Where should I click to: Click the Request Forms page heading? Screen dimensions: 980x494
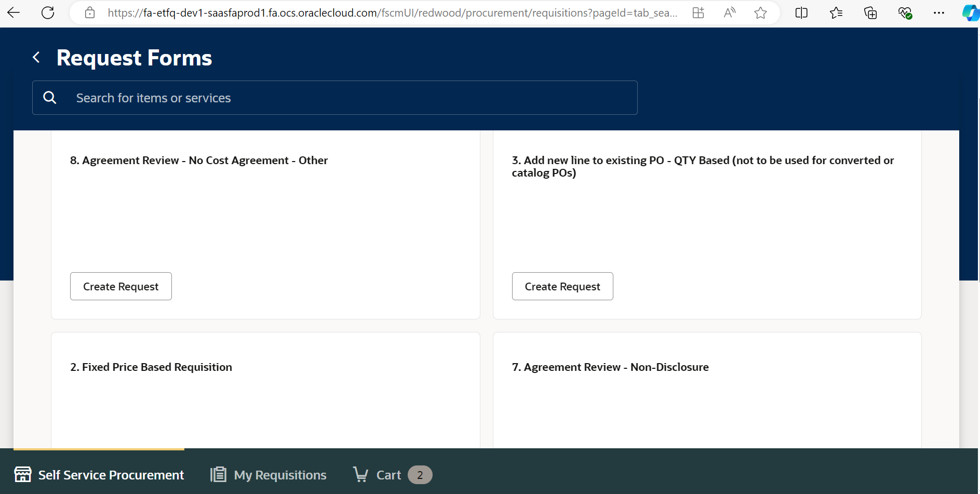[x=134, y=58]
